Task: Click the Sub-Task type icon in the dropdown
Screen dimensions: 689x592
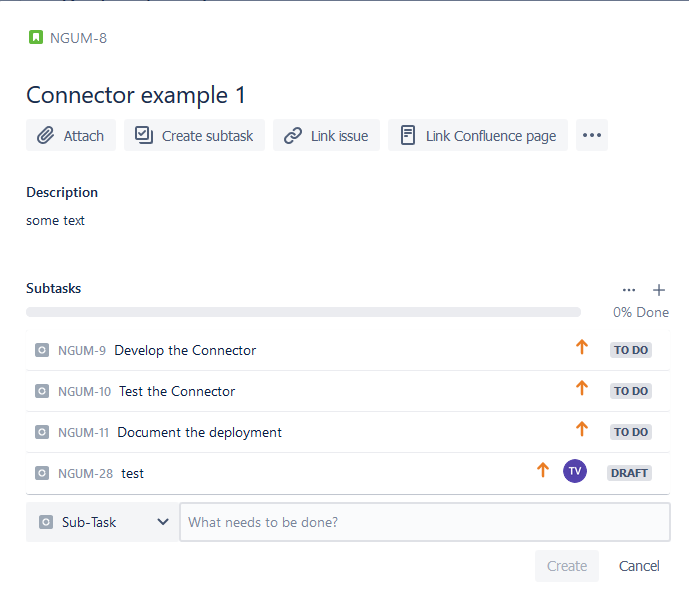Action: 46,522
